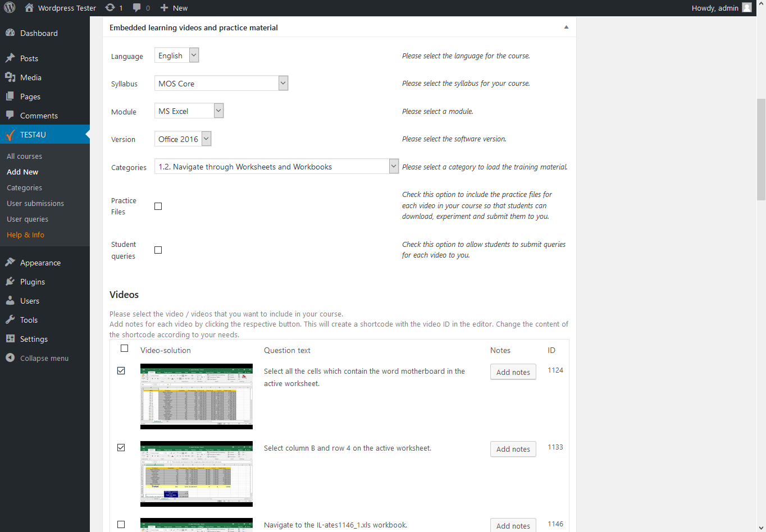
Task: Open the Language dropdown showing English
Action: 177,55
